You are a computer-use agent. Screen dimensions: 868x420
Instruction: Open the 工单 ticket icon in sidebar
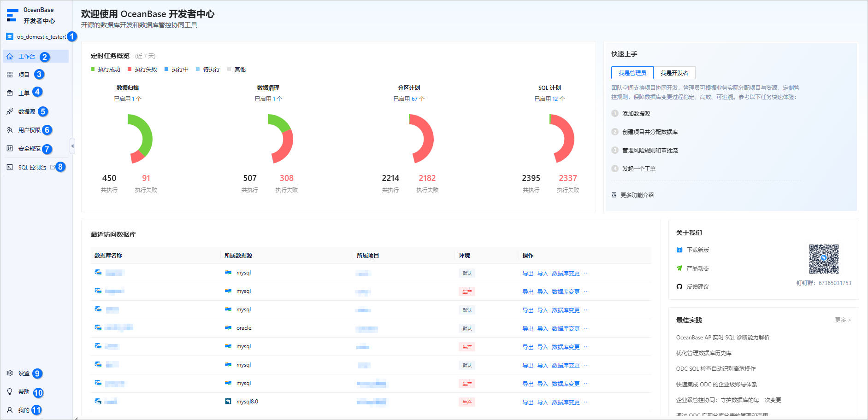10,93
